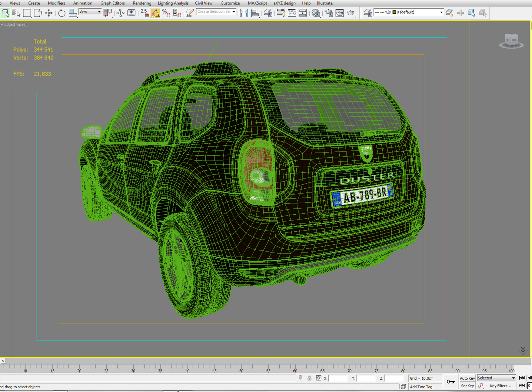
Task: Open Schematic View icon
Action: tap(303, 13)
